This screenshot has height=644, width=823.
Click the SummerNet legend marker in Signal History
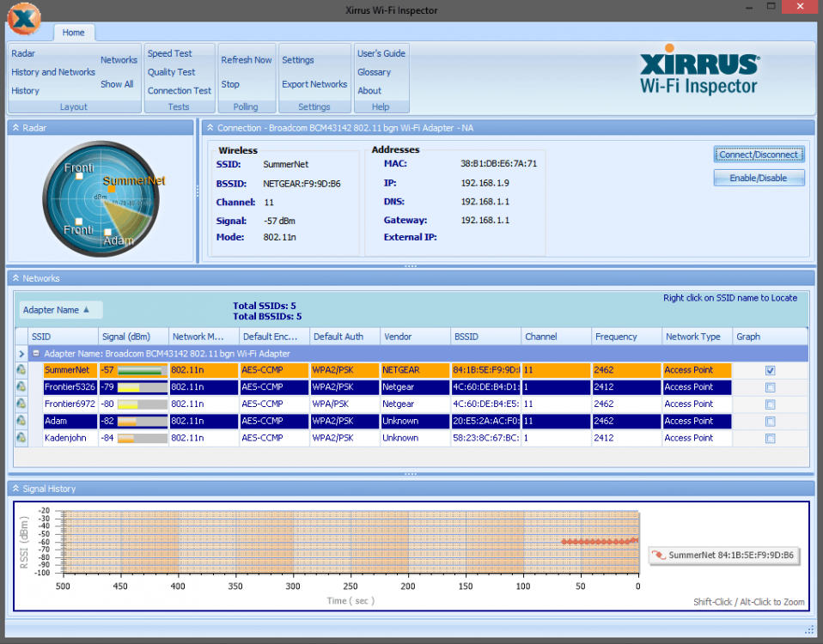point(658,555)
